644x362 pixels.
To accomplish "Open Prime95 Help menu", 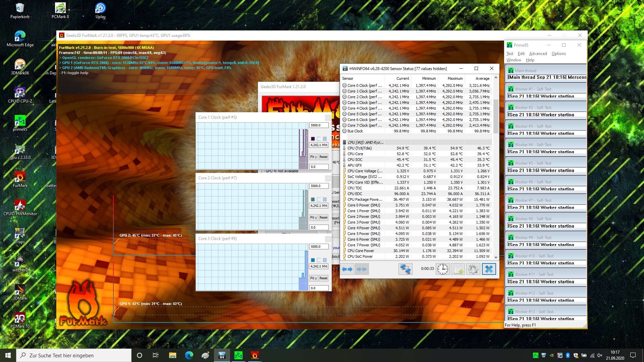I will click(530, 60).
